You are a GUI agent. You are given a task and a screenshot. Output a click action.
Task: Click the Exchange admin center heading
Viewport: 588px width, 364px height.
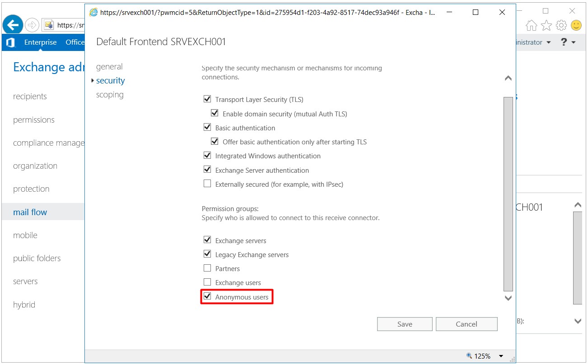click(49, 67)
